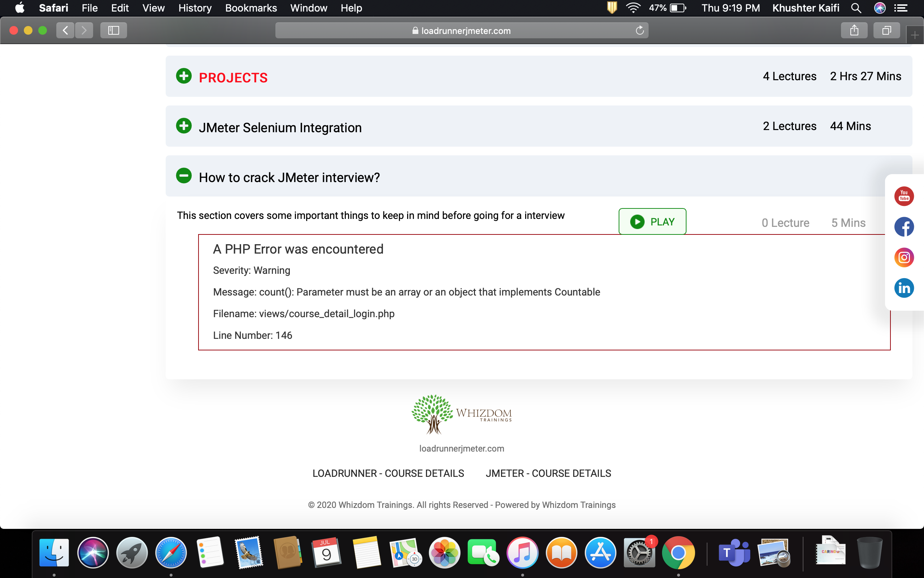This screenshot has height=578, width=924.
Task: Open System Preferences gear in Dock
Action: (639, 553)
